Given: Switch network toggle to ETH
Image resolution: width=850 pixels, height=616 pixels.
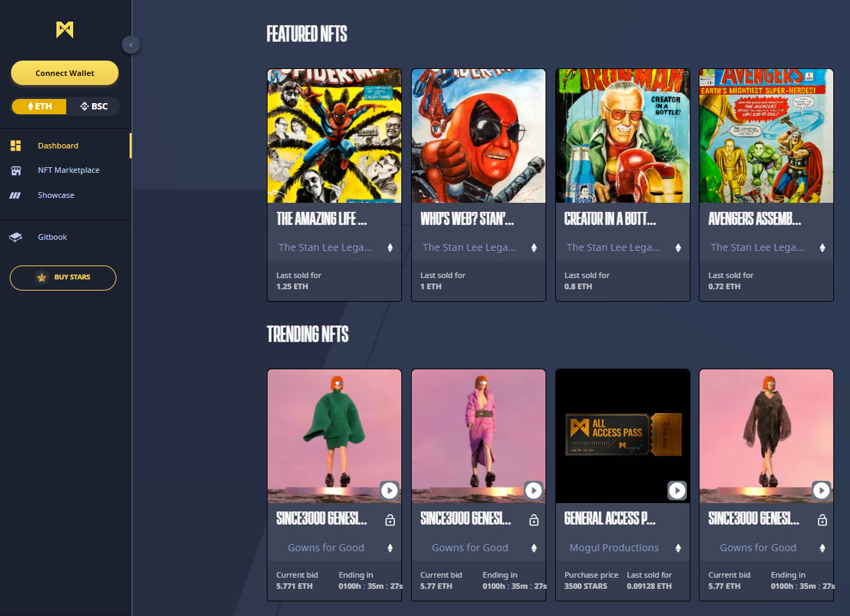Looking at the screenshot, I should (39, 107).
